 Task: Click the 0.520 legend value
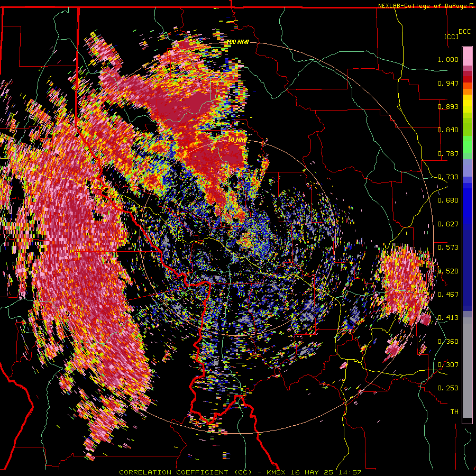[x=448, y=271]
